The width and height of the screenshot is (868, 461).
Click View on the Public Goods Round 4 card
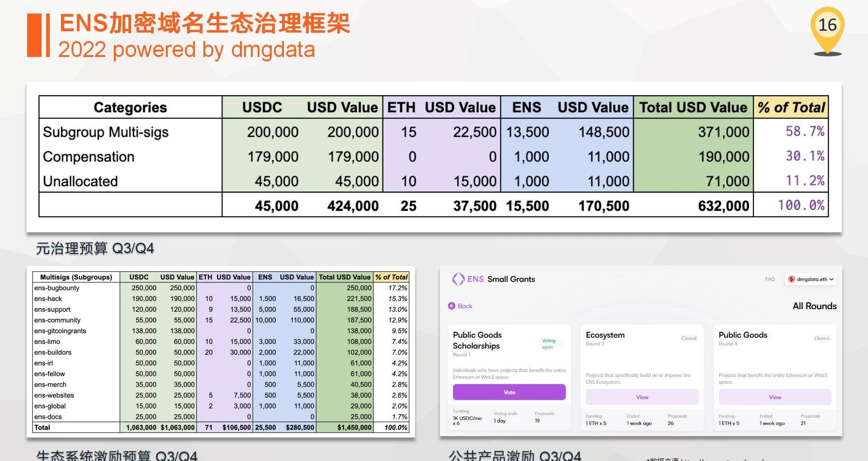pos(775,397)
